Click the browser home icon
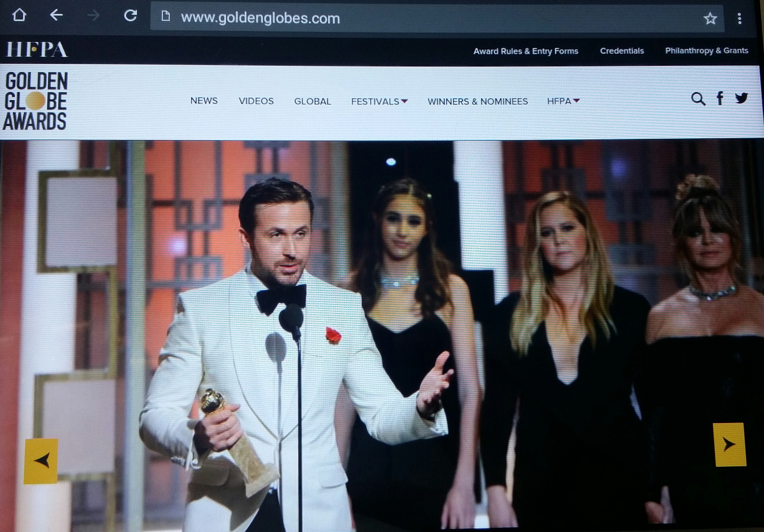The width and height of the screenshot is (764, 532). pyautogui.click(x=19, y=15)
